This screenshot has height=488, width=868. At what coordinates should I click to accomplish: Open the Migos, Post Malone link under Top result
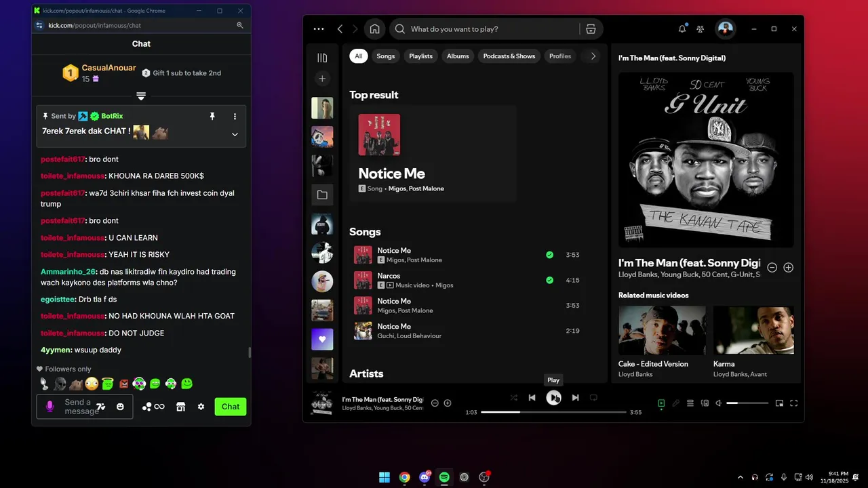point(416,188)
